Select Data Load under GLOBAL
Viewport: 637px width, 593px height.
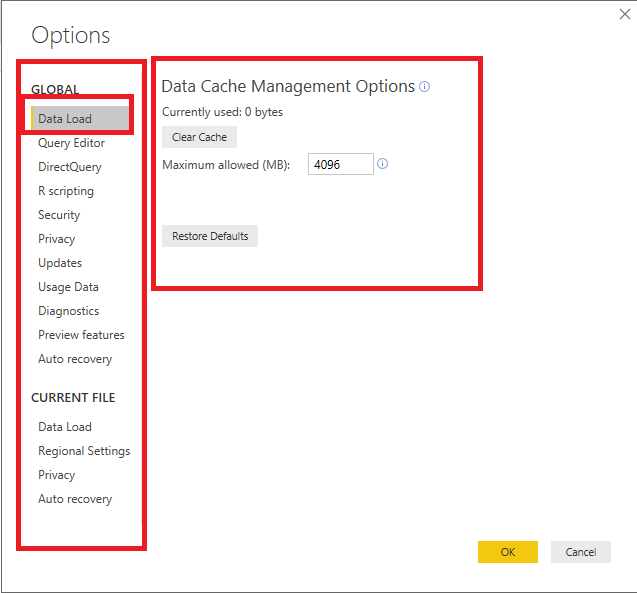coord(65,119)
